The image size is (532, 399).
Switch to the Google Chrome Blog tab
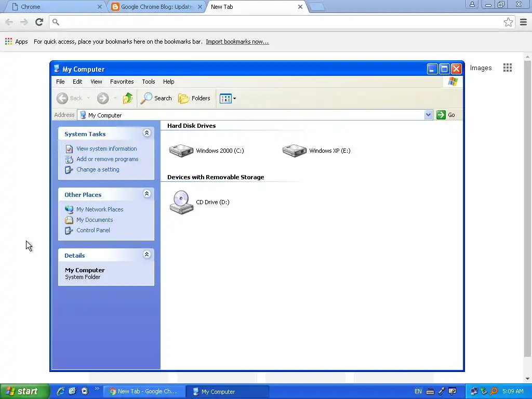pos(156,7)
